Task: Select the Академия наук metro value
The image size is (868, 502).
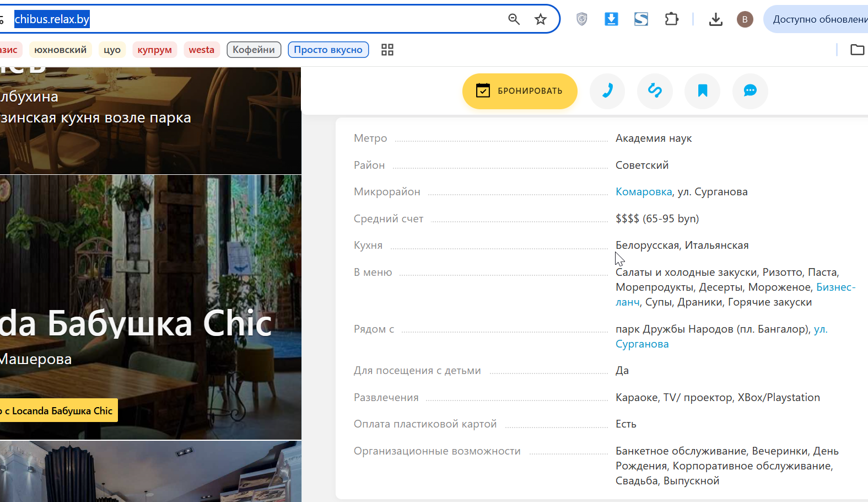Action: click(654, 138)
